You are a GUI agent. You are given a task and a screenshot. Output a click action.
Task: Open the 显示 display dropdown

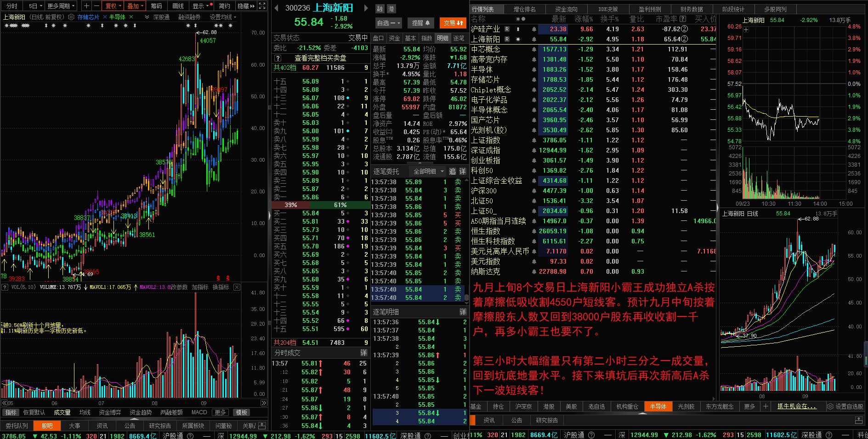[202, 6]
